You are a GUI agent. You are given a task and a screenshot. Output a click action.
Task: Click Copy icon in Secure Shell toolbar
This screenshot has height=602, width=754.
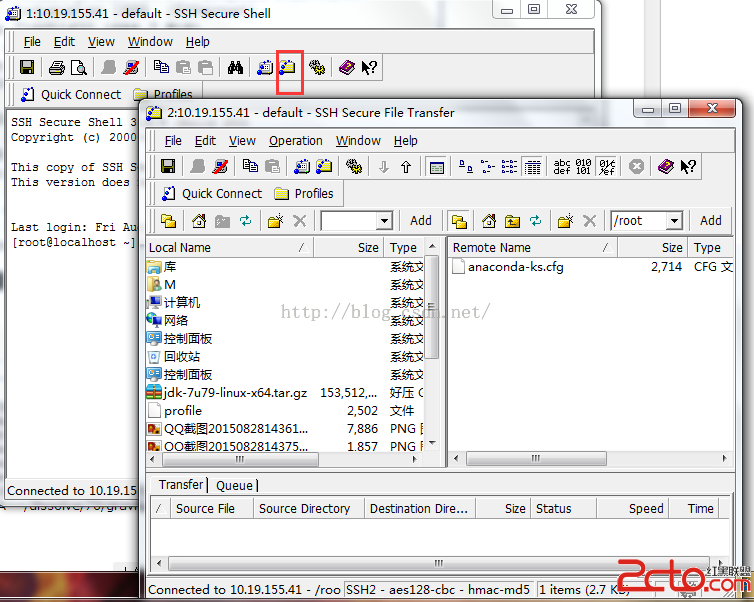[x=161, y=67]
